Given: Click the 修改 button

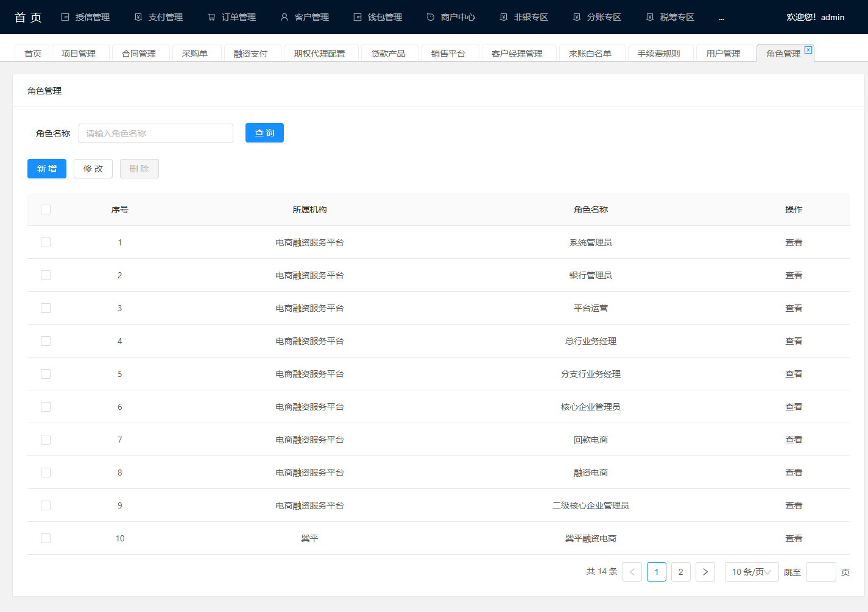Looking at the screenshot, I should tap(93, 169).
